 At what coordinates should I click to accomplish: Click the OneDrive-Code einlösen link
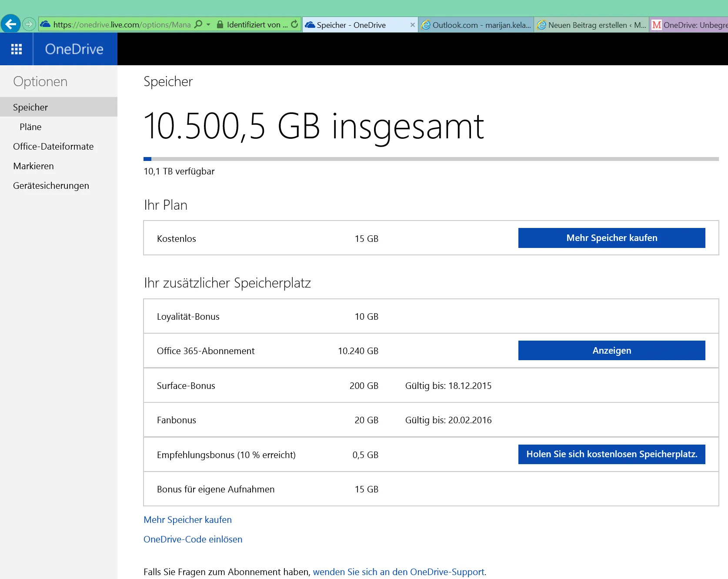point(193,539)
